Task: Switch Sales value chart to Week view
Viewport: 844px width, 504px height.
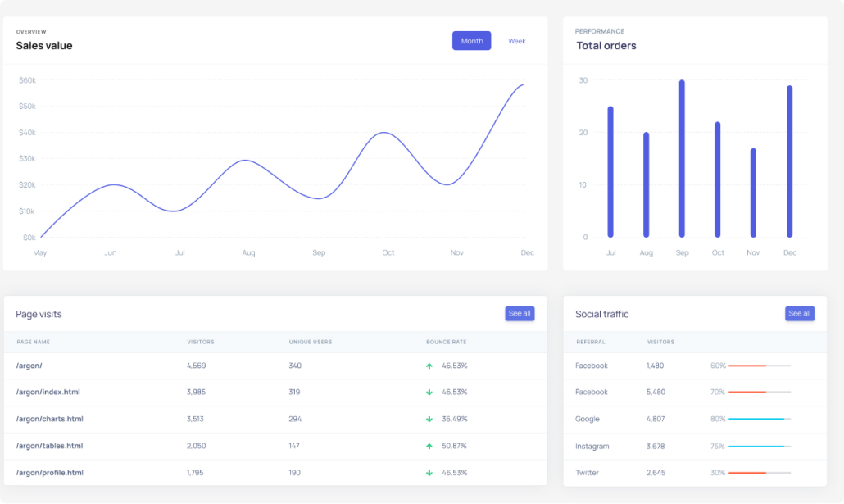Action: pyautogui.click(x=516, y=41)
